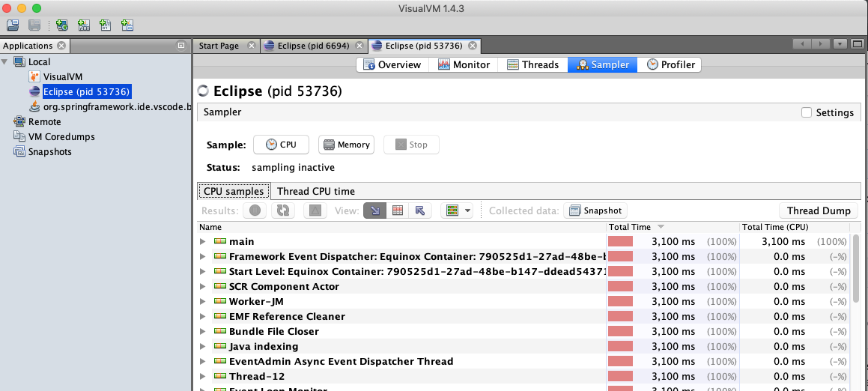The image size is (868, 391).
Task: Start Memory sampling
Action: click(x=347, y=145)
